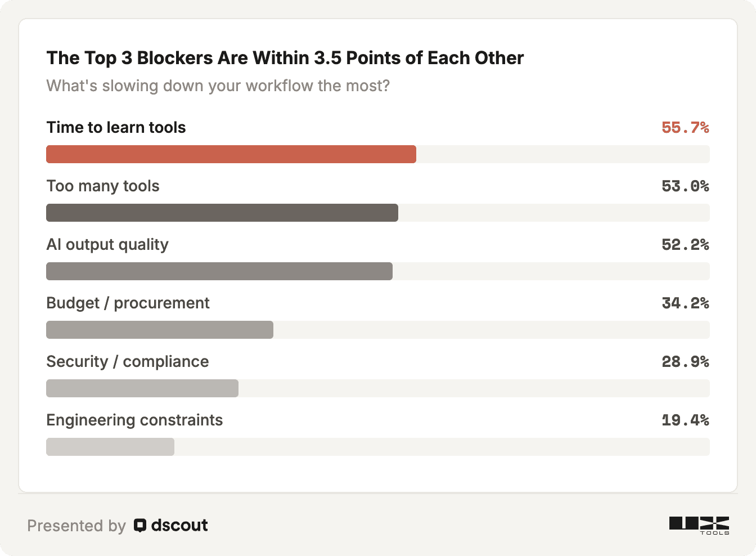
Task: Click the 34.2% value label
Action: coord(685,303)
